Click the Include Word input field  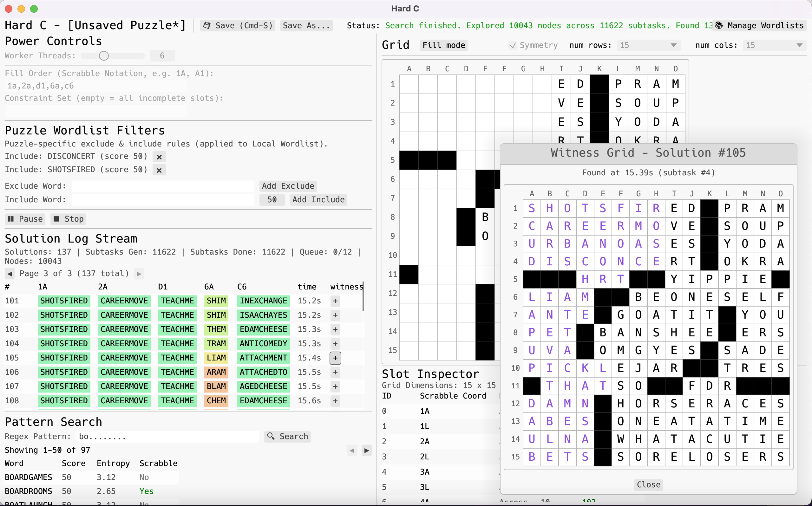tap(163, 200)
